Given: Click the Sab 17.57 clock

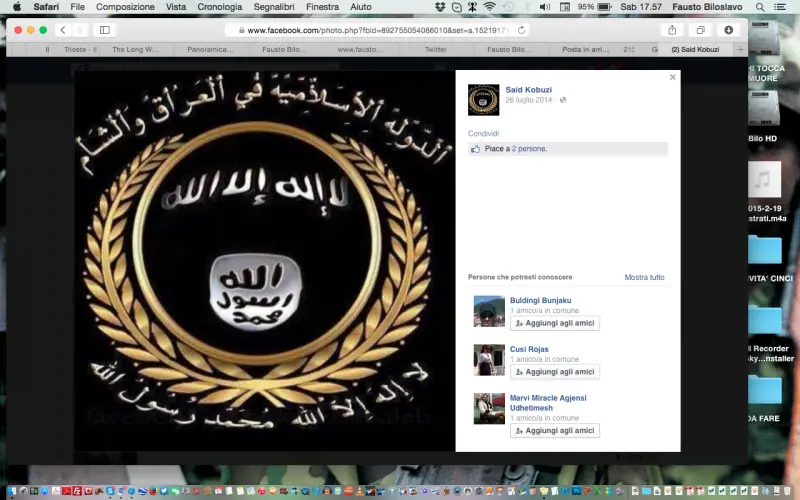Looking at the screenshot, I should 641,7.
